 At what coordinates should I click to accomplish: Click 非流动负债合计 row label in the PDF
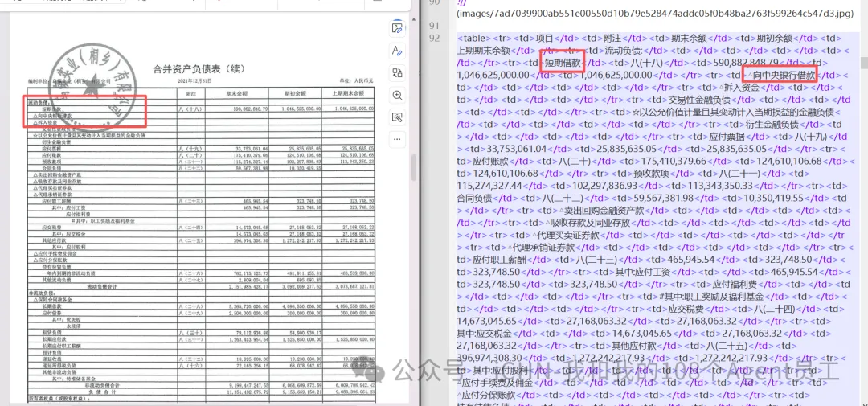(x=104, y=385)
